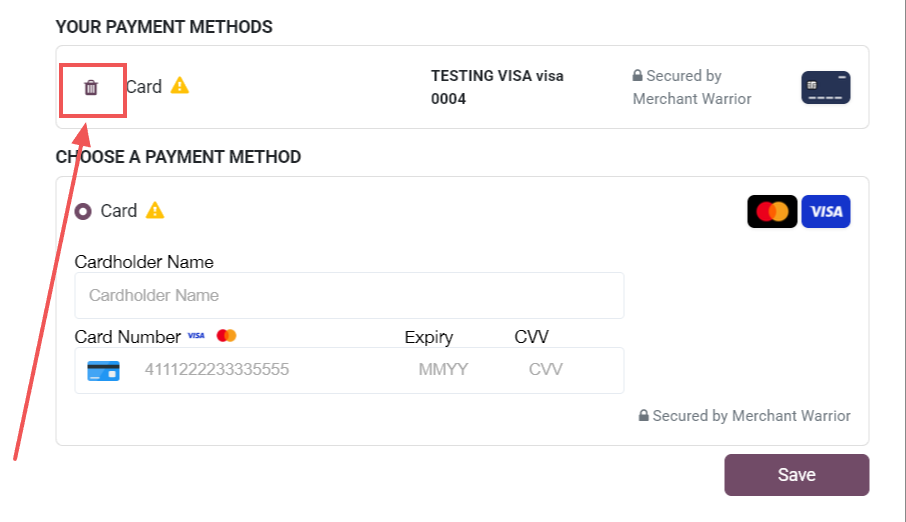906x522 pixels.
Task: Delete the saved TESTING VISA card
Action: coord(91,88)
